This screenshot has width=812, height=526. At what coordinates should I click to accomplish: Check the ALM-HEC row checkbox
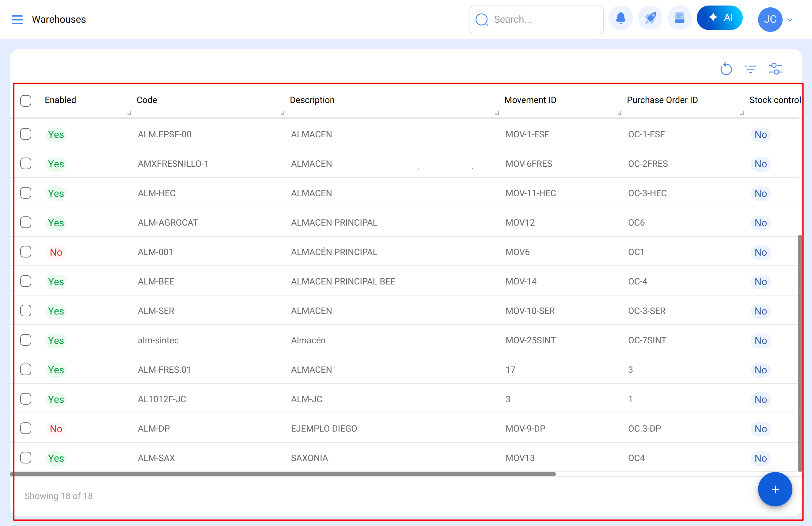click(x=26, y=193)
